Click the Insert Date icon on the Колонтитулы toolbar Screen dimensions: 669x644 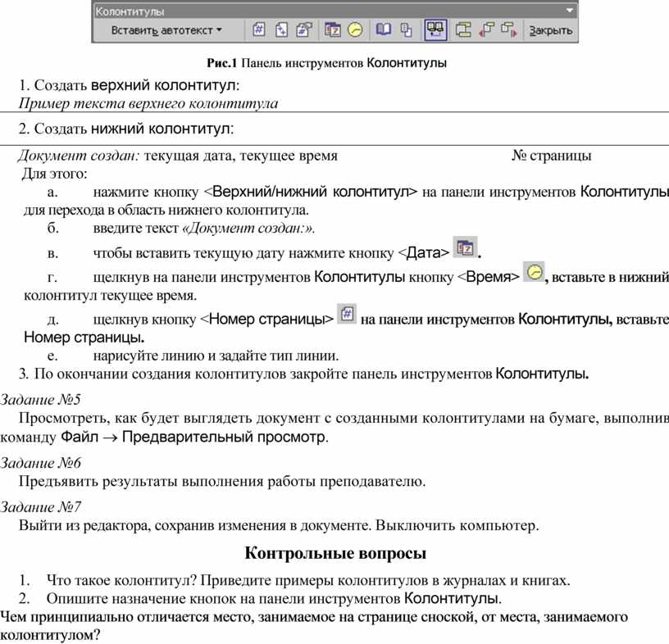pos(332,29)
